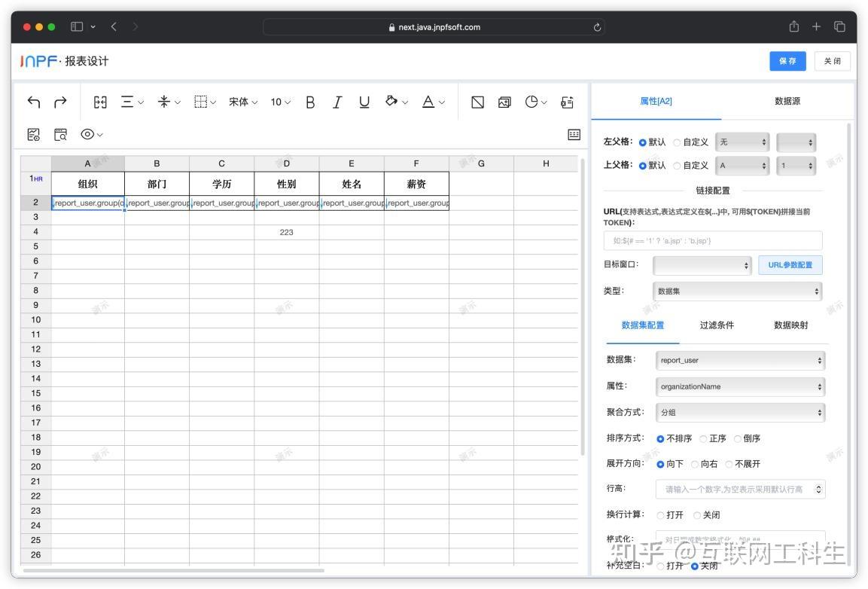This screenshot has height=589, width=868.
Task: Set expand direction to 向右
Action: [694, 464]
